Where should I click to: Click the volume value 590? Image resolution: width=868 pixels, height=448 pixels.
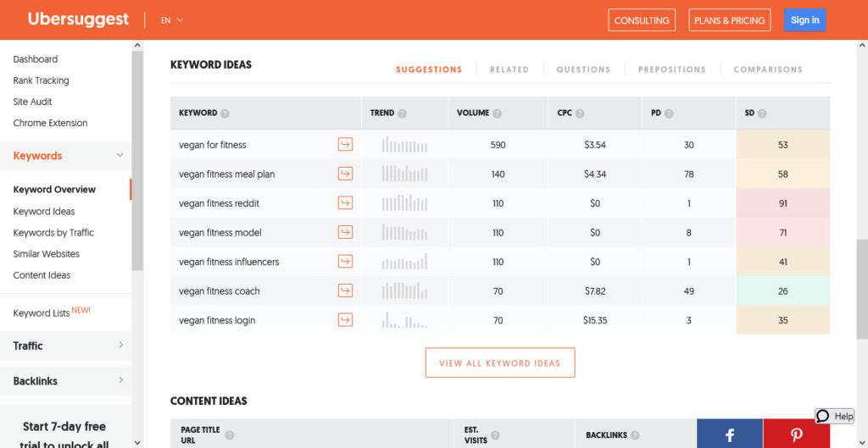pos(498,145)
